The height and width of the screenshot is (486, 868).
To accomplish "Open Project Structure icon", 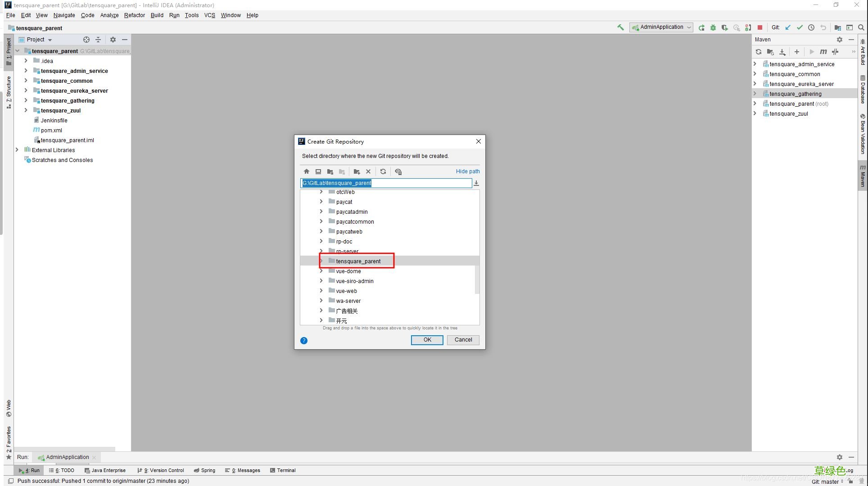I will [838, 27].
